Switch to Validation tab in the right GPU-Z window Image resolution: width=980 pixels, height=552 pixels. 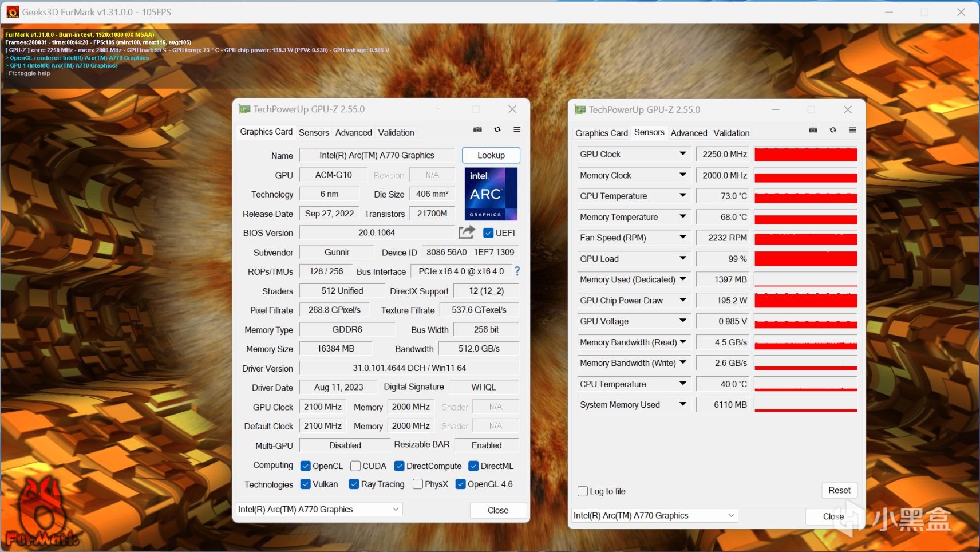pos(732,133)
